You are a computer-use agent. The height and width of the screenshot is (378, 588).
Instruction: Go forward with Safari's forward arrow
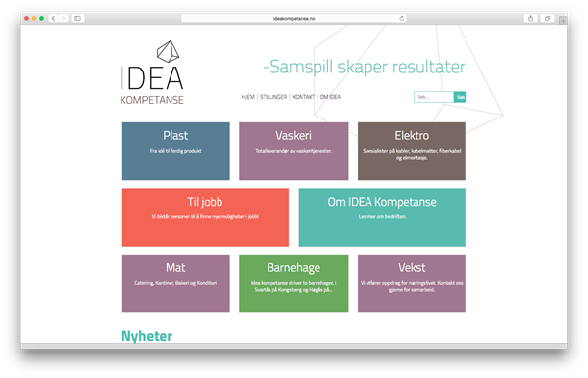click(x=64, y=18)
